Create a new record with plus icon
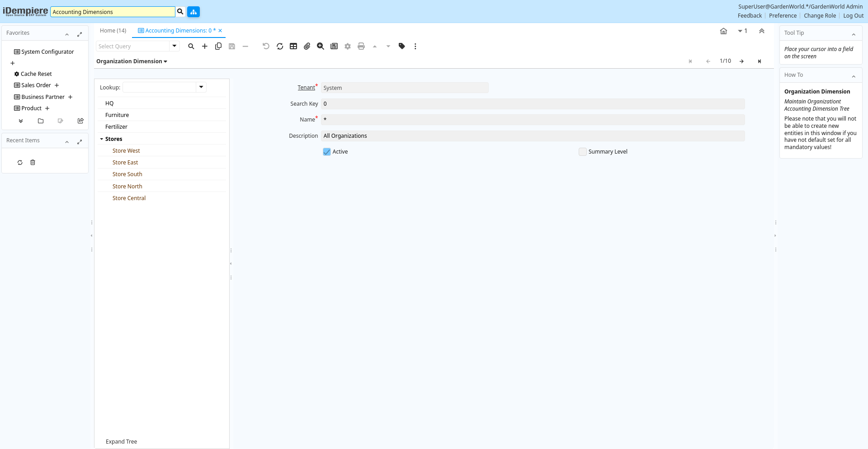 point(205,46)
